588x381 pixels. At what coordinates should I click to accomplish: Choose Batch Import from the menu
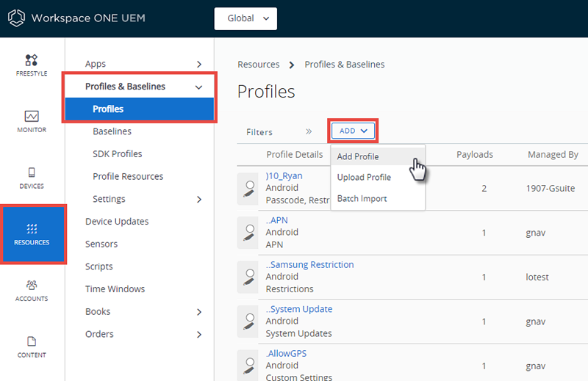click(x=378, y=198)
